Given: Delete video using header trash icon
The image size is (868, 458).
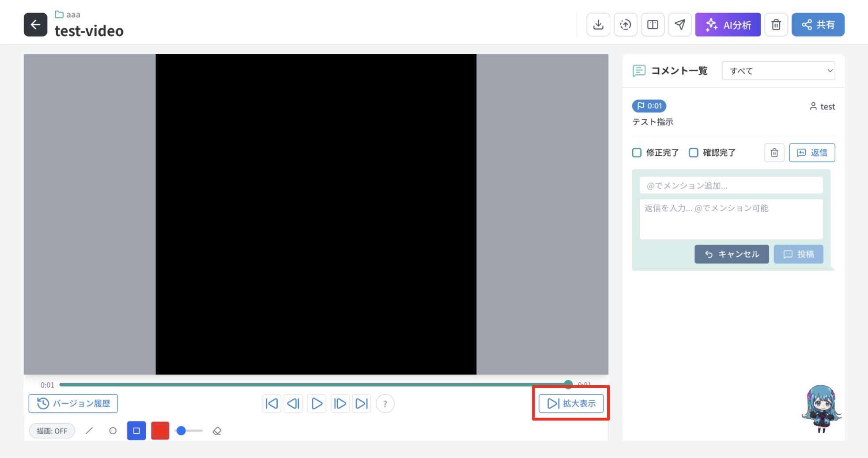Looking at the screenshot, I should (776, 25).
